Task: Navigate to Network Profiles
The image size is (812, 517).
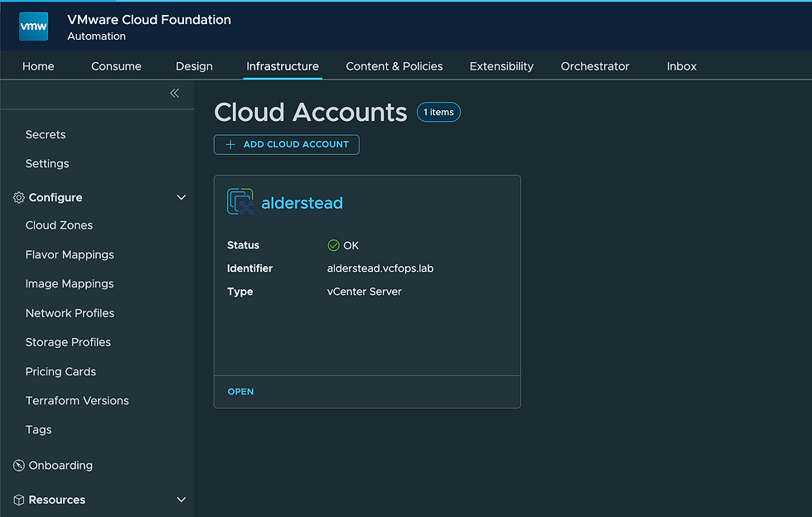Action: [x=70, y=313]
